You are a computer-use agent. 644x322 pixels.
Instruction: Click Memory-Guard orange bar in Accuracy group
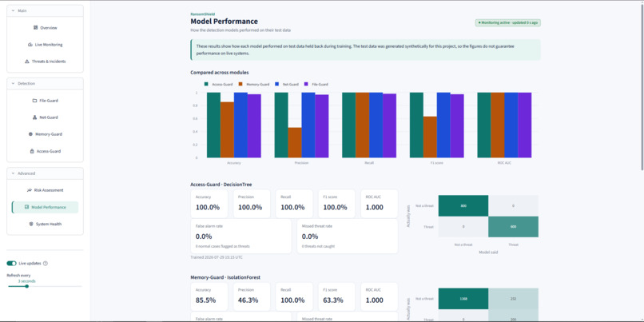(x=227, y=129)
